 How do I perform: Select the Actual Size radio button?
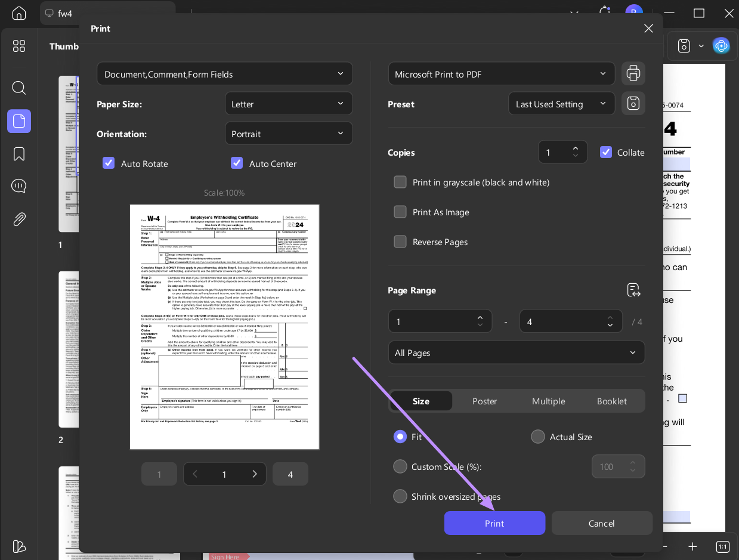click(537, 437)
